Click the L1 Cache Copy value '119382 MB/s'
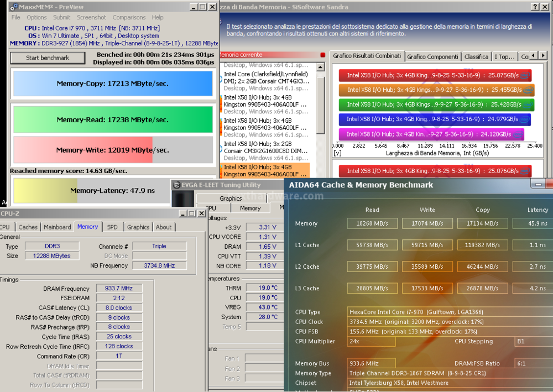The height and width of the screenshot is (392, 553). click(482, 245)
